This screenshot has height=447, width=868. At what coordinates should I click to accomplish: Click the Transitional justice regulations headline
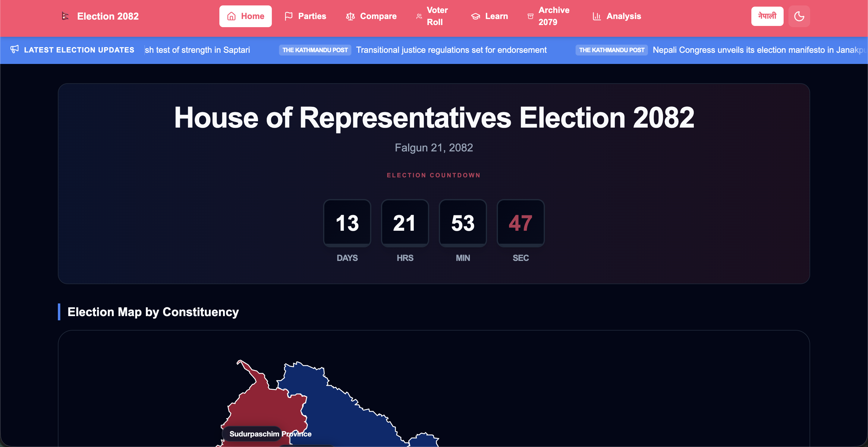[451, 49]
